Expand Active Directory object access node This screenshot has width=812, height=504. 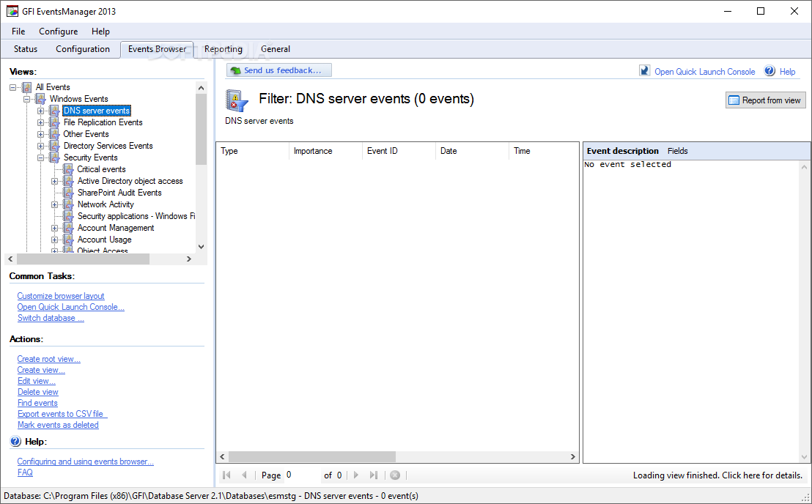pyautogui.click(x=54, y=181)
